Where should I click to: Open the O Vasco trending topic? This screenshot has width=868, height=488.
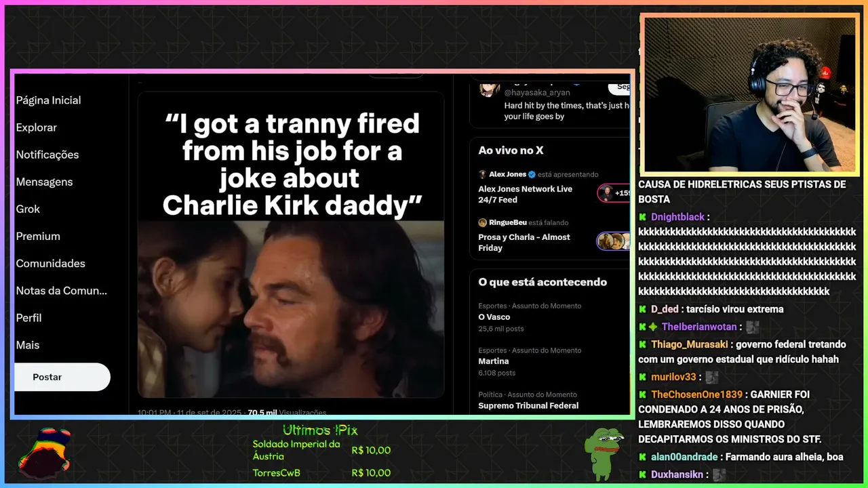tap(494, 317)
